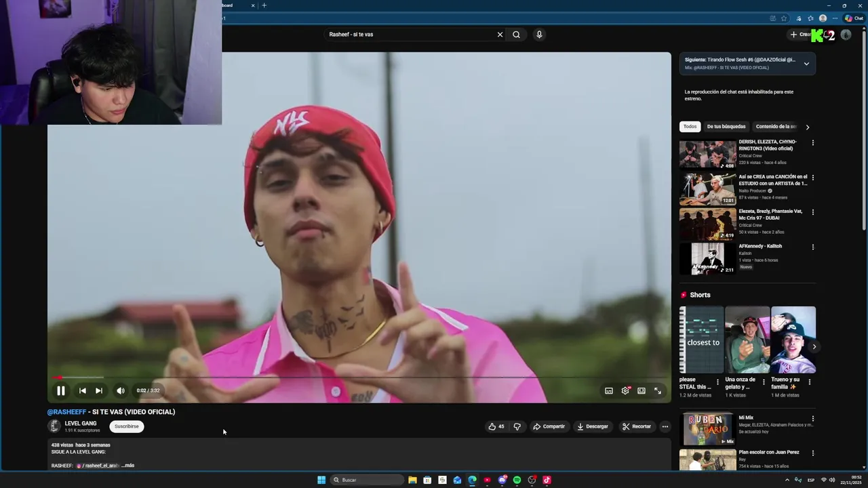The height and width of the screenshot is (488, 868).
Task: Skip to the next video in player
Action: click(x=99, y=390)
